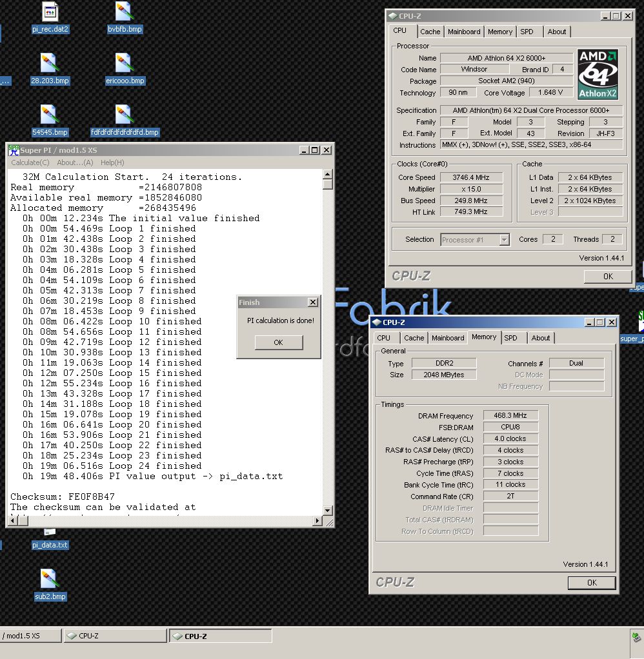Maximize the Super PI window
The width and height of the screenshot is (644, 659).
(314, 150)
